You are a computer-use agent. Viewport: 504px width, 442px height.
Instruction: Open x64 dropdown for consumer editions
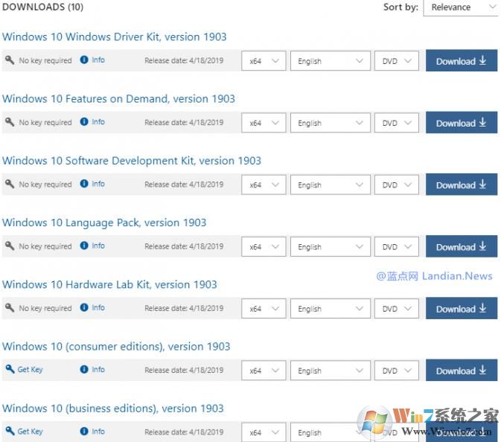click(x=264, y=371)
